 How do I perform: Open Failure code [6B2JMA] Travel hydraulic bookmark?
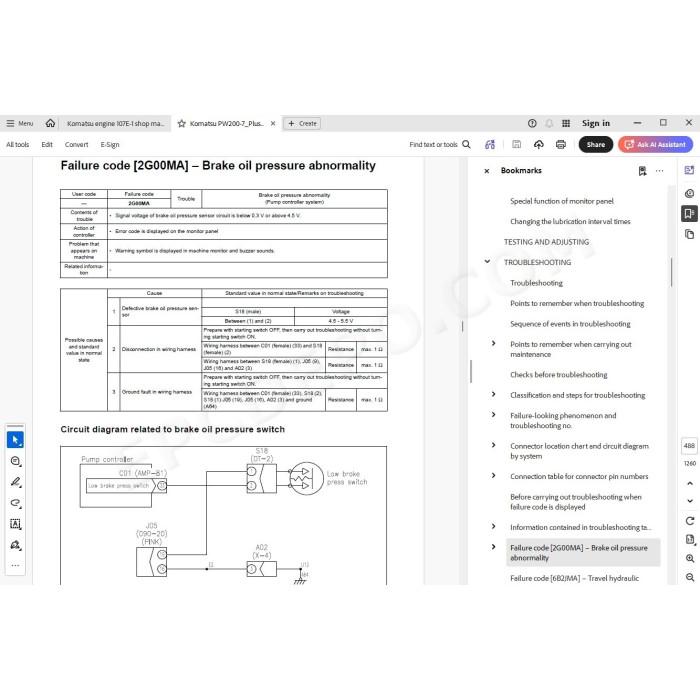(574, 578)
